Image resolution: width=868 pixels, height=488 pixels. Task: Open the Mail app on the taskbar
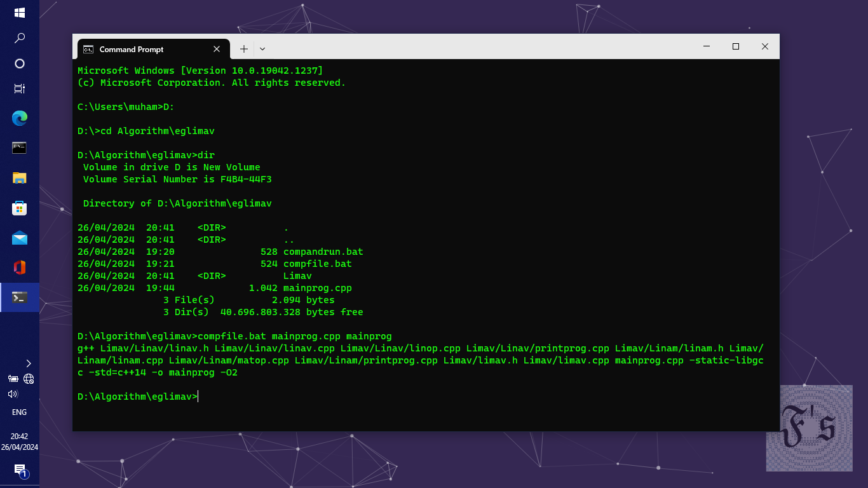(19, 238)
